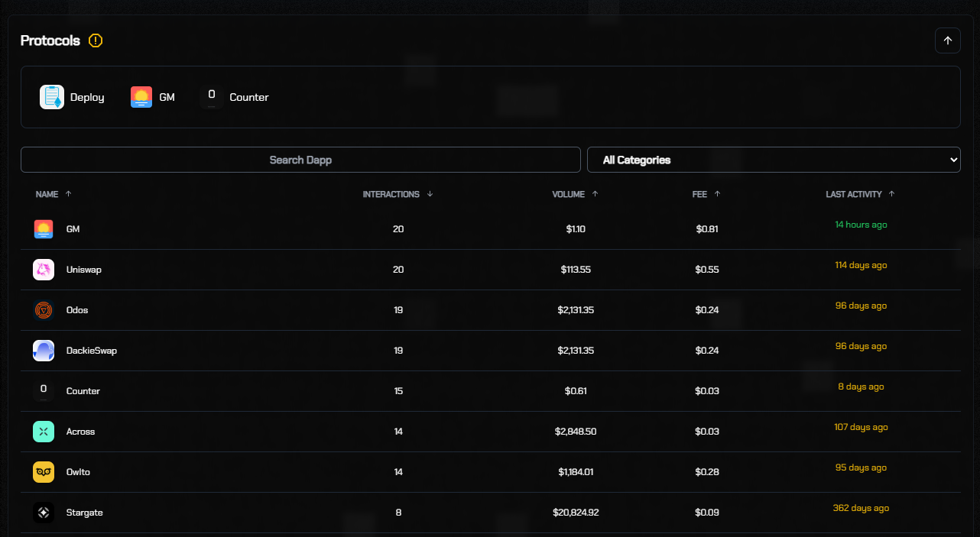Click 8 days ago activity
Screen dimensions: 980x537
[x=861, y=387]
